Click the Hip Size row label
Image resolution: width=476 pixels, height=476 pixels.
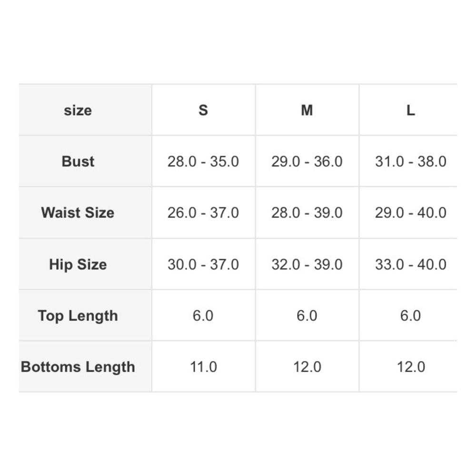78,264
